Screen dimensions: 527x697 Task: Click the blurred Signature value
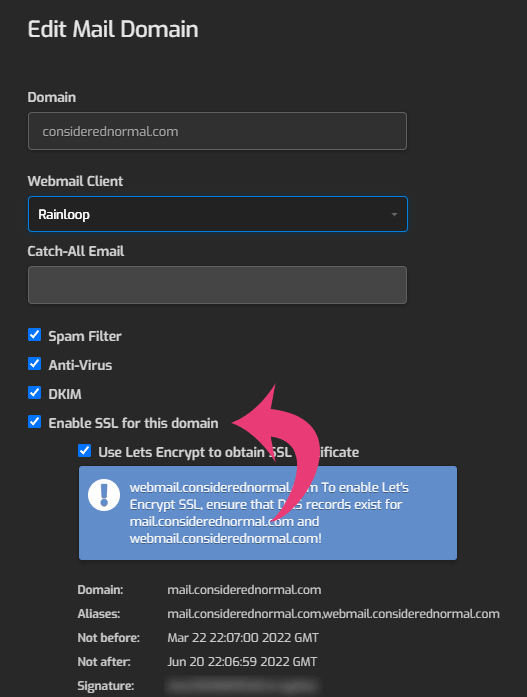tap(243, 685)
